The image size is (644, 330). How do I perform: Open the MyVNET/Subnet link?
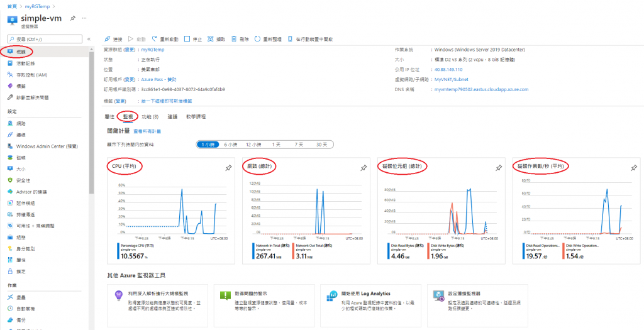coord(451,79)
